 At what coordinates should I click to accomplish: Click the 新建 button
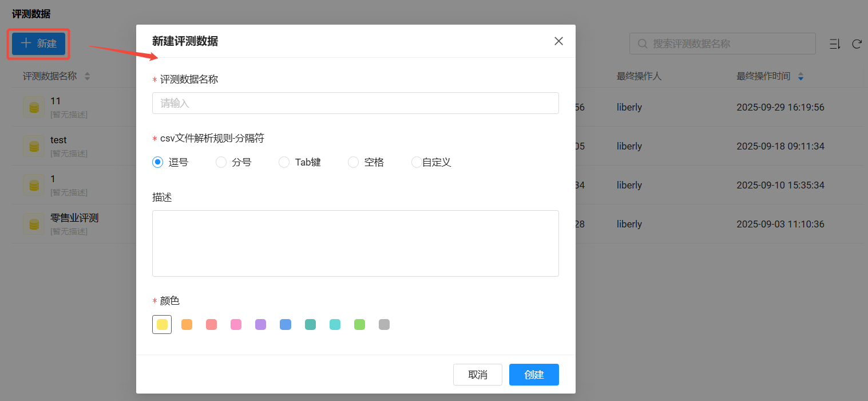38,44
